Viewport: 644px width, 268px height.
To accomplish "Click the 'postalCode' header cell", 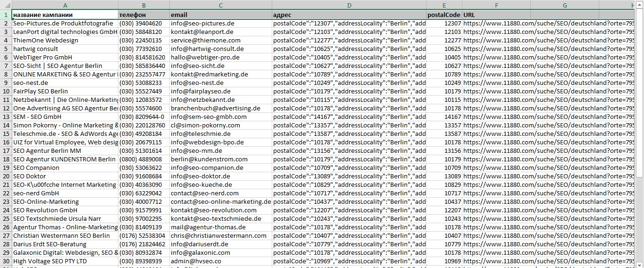I will (x=444, y=15).
